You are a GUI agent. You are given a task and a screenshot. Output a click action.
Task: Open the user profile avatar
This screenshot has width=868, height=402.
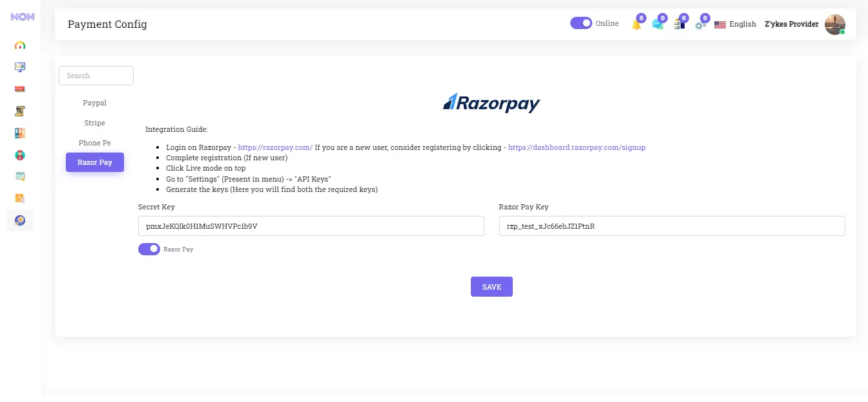tap(835, 24)
